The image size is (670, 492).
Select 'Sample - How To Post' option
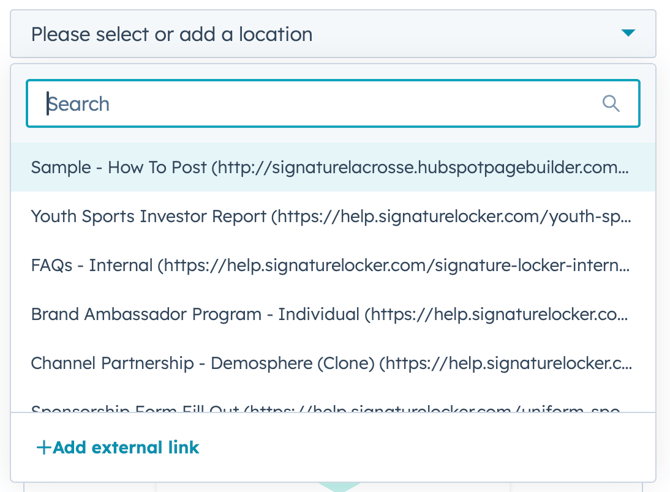pyautogui.click(x=330, y=167)
